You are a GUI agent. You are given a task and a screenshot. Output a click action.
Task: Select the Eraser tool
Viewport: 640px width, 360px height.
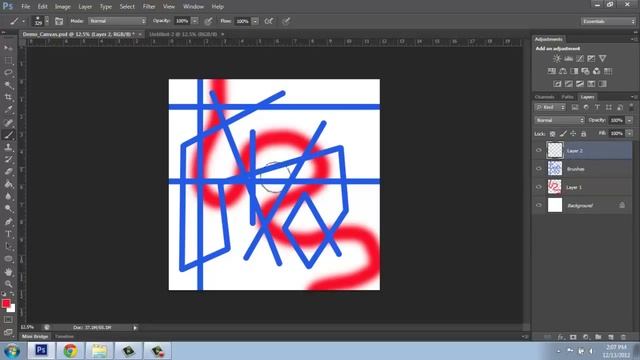pyautogui.click(x=8, y=171)
